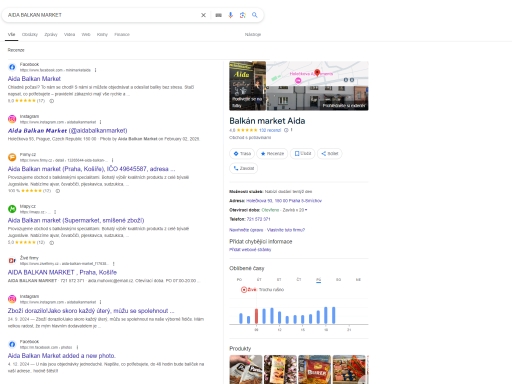This screenshot has height=384, width=512.
Task: Open the '132 recenzí' reviews link
Action: point(270,130)
